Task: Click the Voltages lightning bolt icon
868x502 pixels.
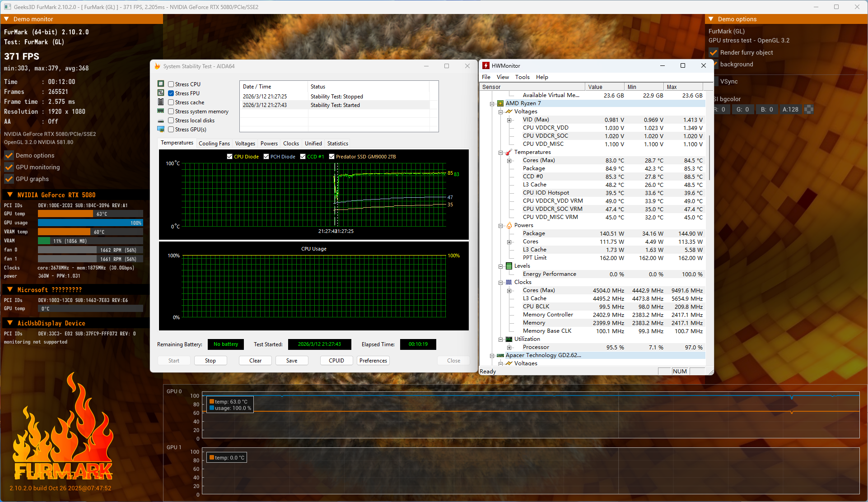Action: 509,112
